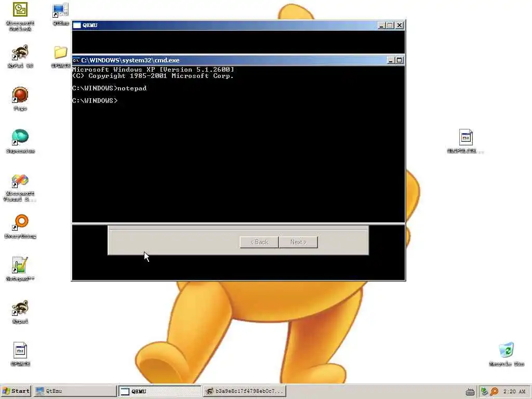Open the Microsoft Outlook desktop icon

[20, 9]
